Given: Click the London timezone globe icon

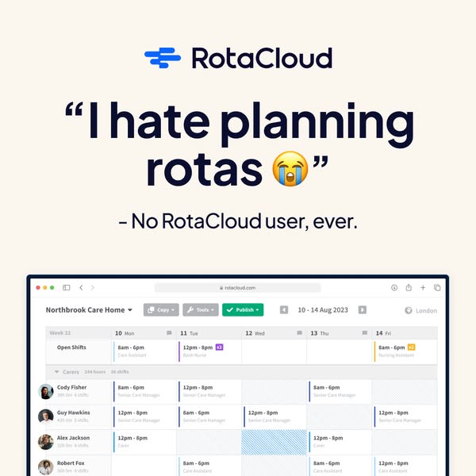Looking at the screenshot, I should (x=409, y=310).
